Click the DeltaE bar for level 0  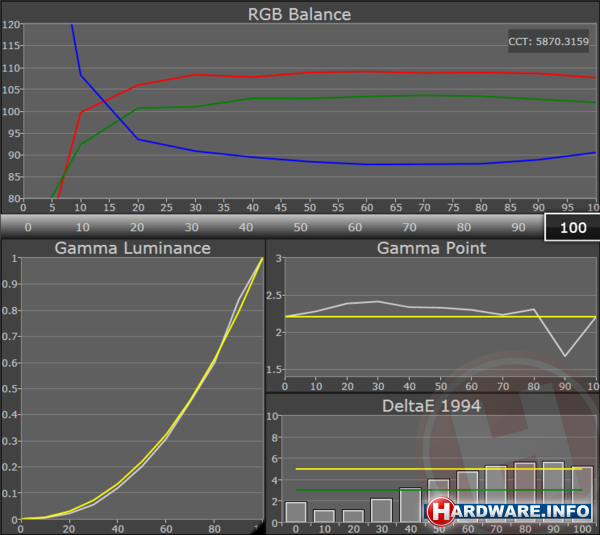296,512
